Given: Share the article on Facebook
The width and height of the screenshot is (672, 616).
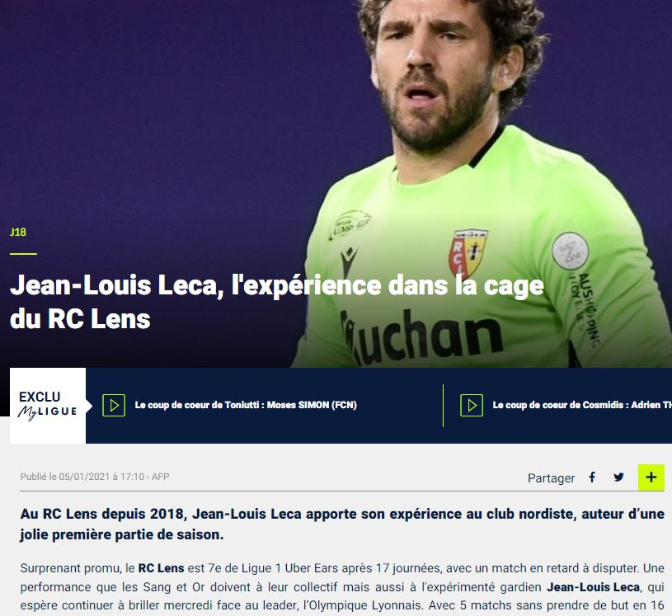Looking at the screenshot, I should (x=592, y=477).
